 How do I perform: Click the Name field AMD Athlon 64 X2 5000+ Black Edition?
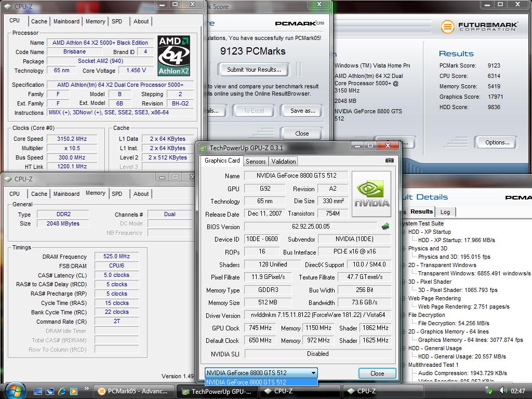(100, 43)
